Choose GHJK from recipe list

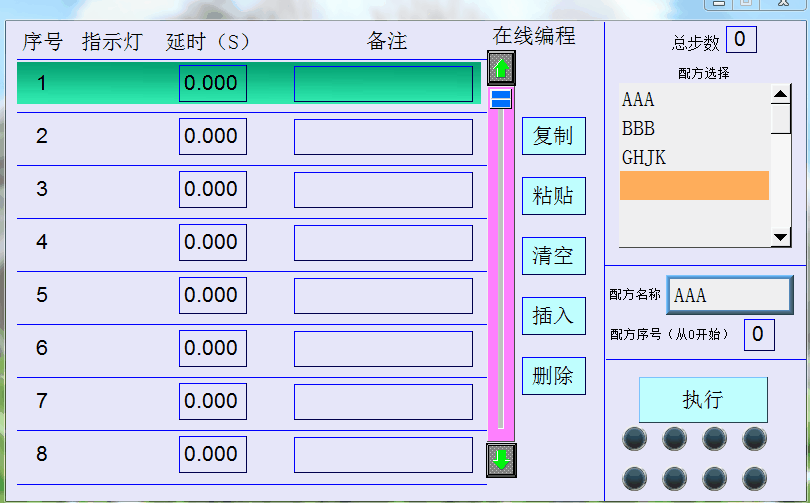click(x=694, y=158)
